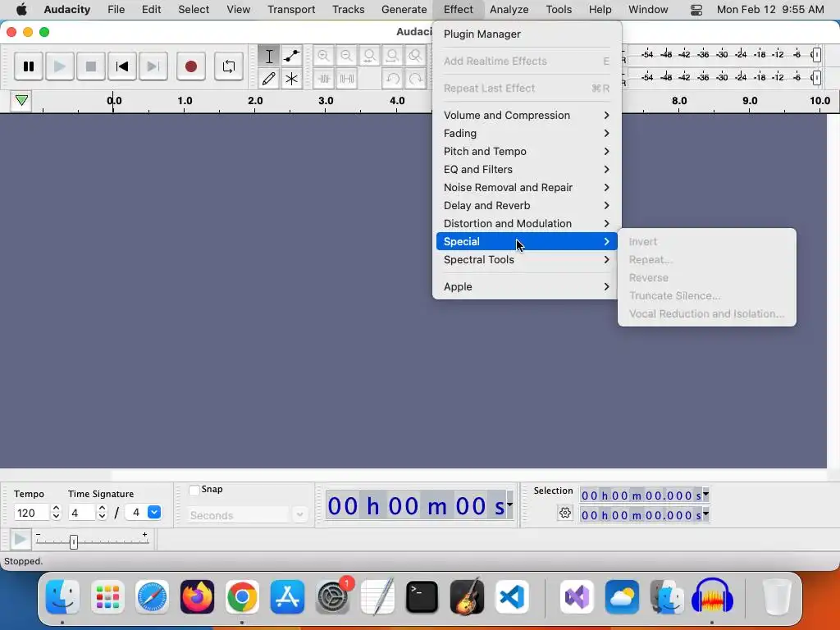This screenshot has height=630, width=840.
Task: Skip to start of project
Action: [122, 66]
